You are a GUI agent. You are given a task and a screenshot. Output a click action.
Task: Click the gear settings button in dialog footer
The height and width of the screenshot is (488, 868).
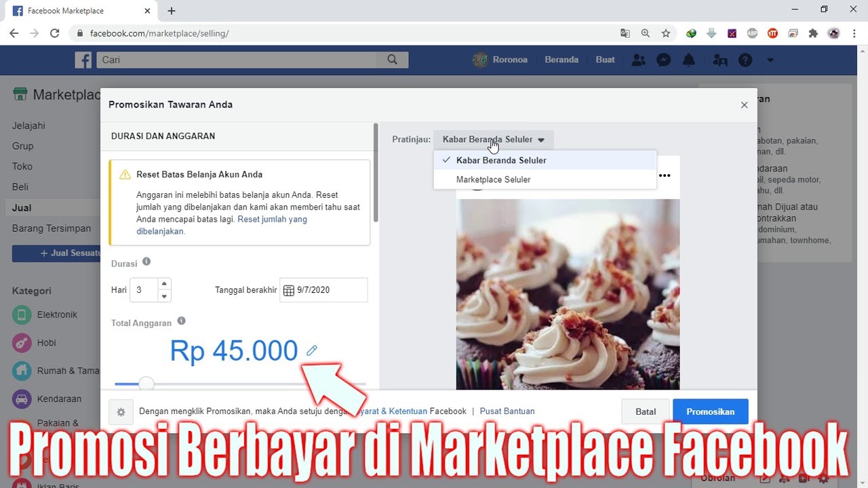point(121,411)
